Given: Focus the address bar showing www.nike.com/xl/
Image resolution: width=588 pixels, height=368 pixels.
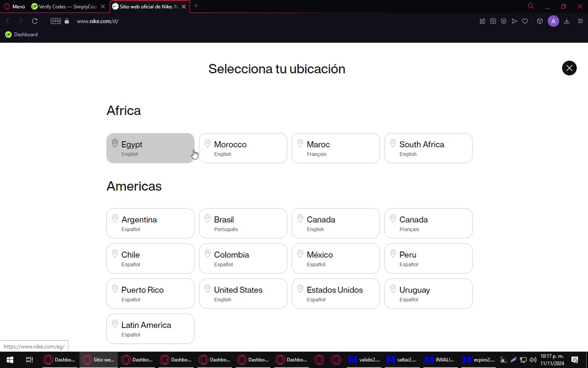Looking at the screenshot, I should tap(98, 21).
